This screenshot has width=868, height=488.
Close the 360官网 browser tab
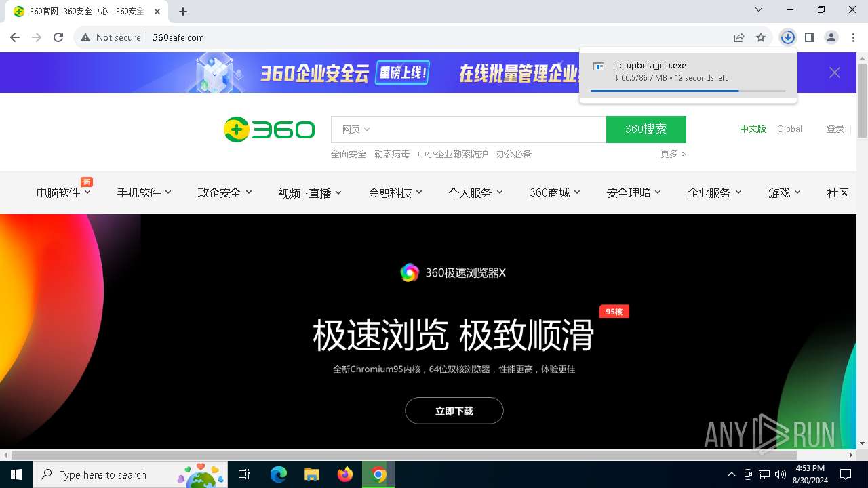[x=156, y=12]
